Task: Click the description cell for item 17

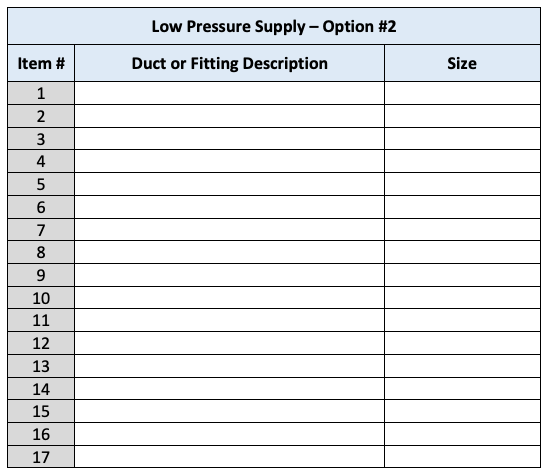Action: (x=229, y=457)
